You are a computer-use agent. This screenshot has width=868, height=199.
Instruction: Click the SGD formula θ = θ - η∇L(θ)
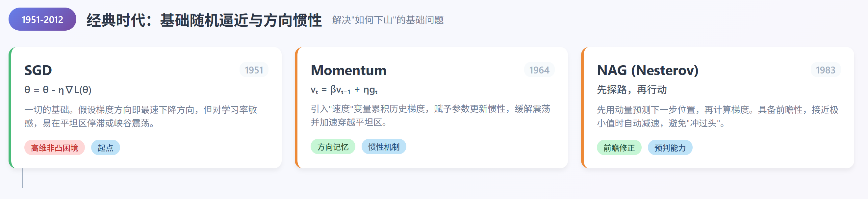(58, 90)
